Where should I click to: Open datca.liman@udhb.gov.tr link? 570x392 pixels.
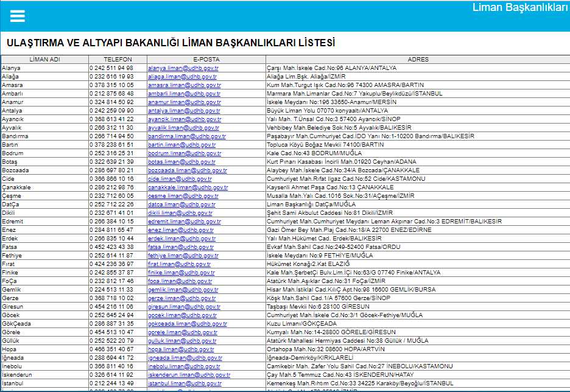(x=181, y=205)
